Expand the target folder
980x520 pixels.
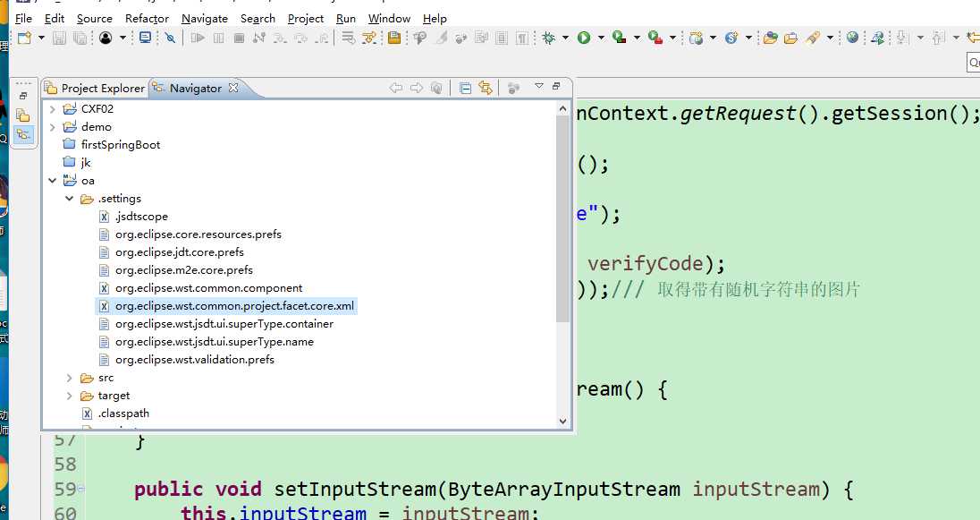[x=70, y=396]
